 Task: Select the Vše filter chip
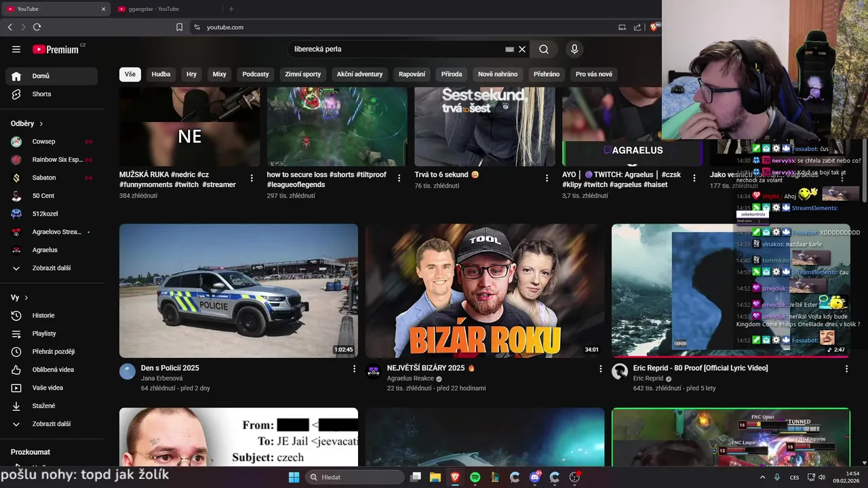pos(130,74)
